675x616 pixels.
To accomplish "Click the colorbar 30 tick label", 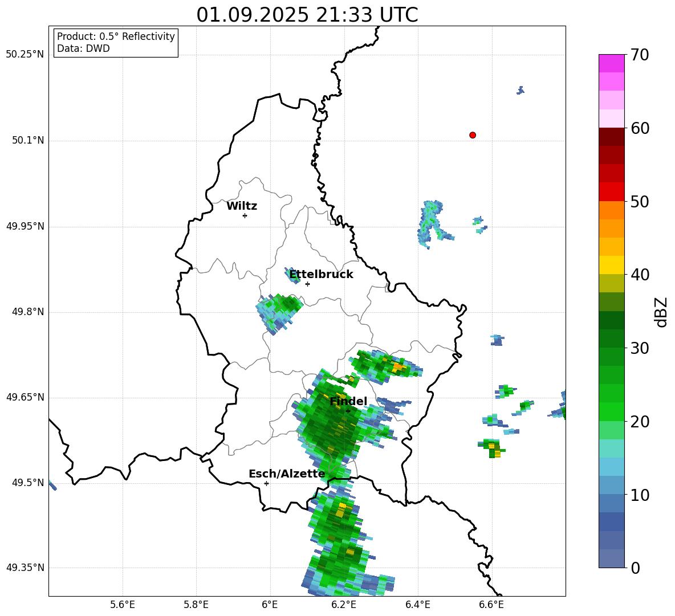I will click(639, 348).
